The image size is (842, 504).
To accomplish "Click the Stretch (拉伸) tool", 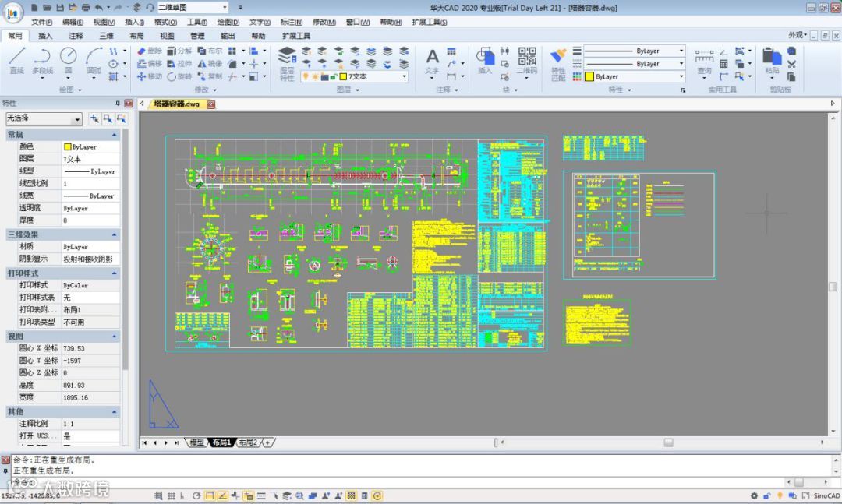I will point(179,63).
